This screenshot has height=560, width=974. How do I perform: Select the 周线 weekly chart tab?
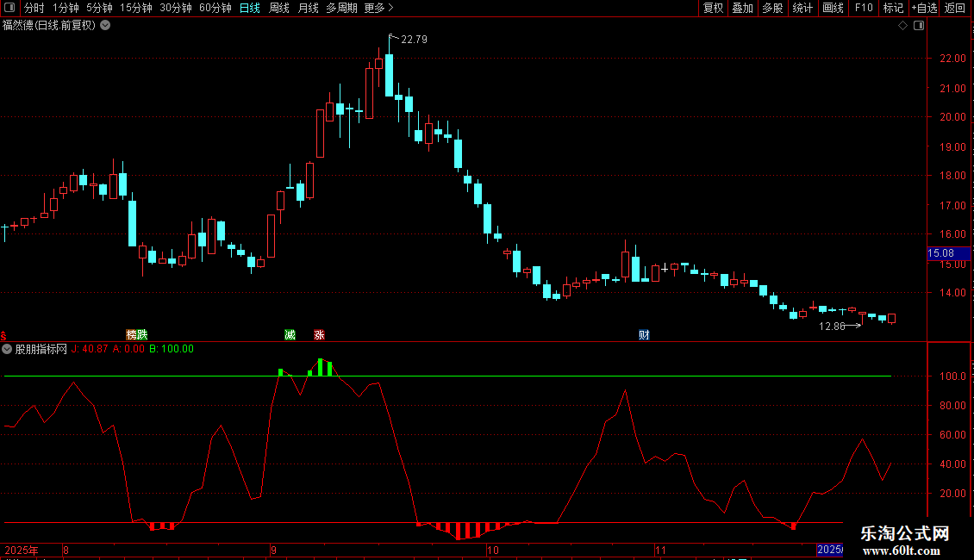click(279, 8)
